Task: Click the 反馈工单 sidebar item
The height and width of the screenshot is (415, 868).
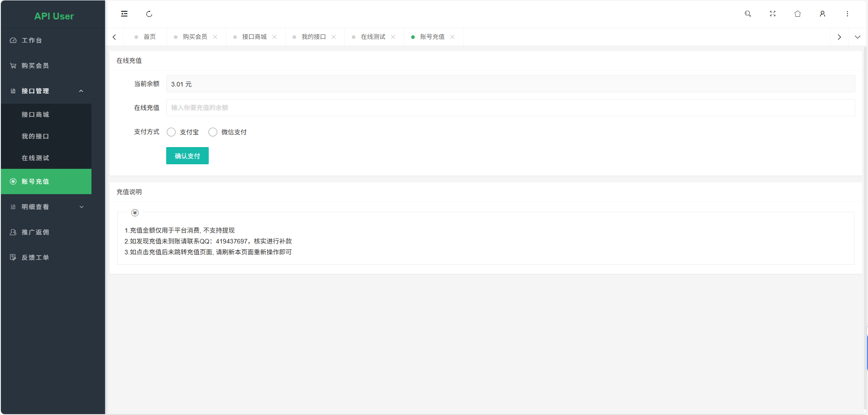Action: [x=35, y=257]
